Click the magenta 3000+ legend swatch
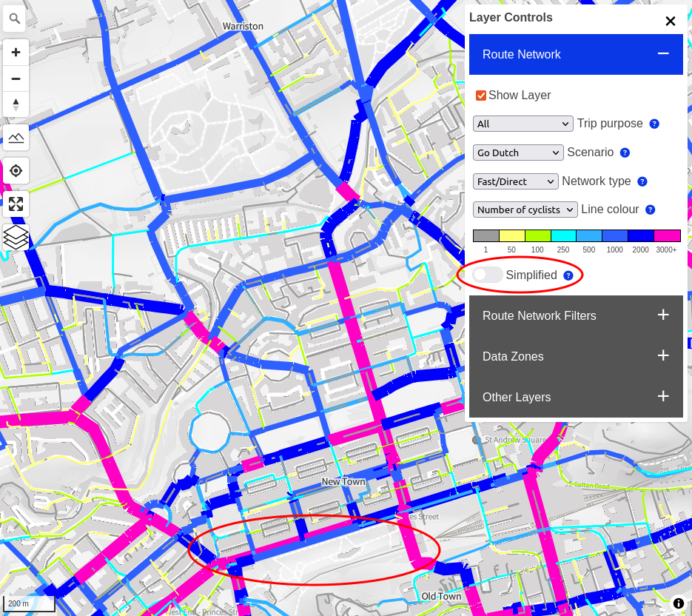 667,236
